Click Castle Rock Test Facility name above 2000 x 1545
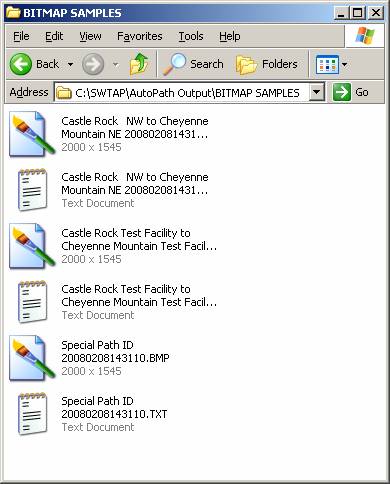Screen dimensions: 390x484 [x=139, y=239]
